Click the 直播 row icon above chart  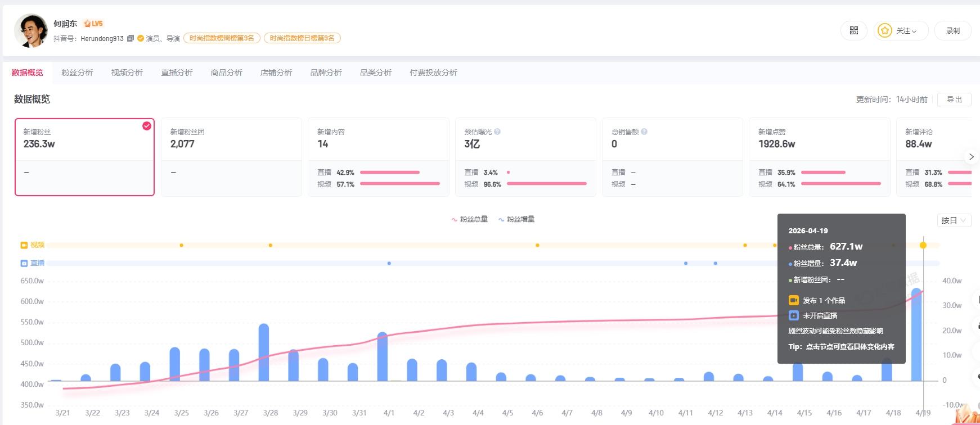click(24, 263)
